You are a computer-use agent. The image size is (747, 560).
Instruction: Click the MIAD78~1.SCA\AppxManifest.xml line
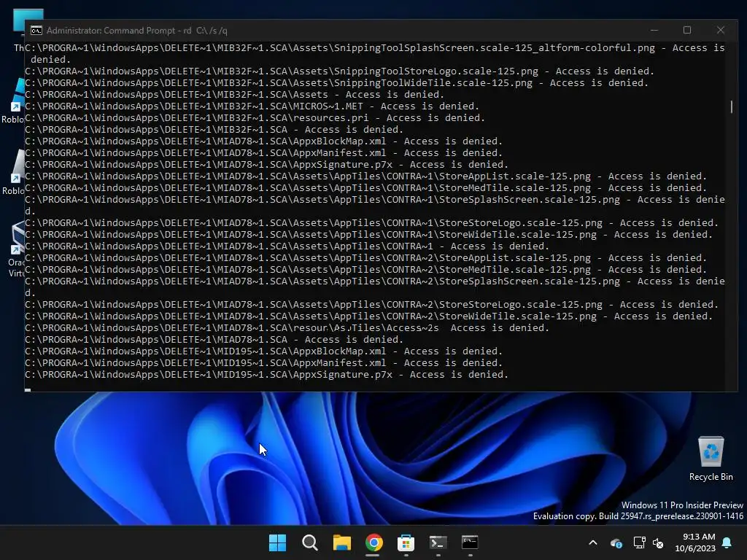point(263,153)
